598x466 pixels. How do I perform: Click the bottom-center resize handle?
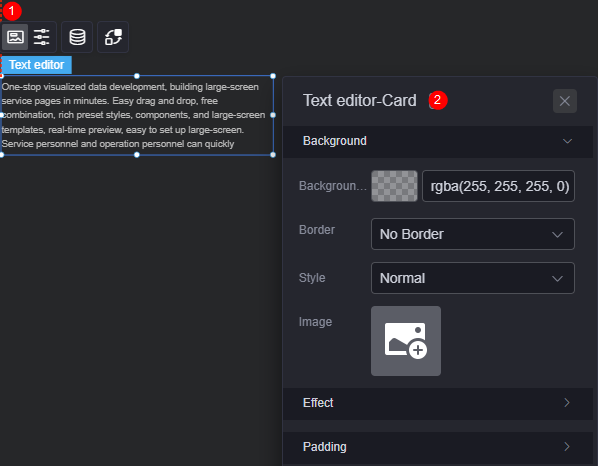click(x=137, y=155)
